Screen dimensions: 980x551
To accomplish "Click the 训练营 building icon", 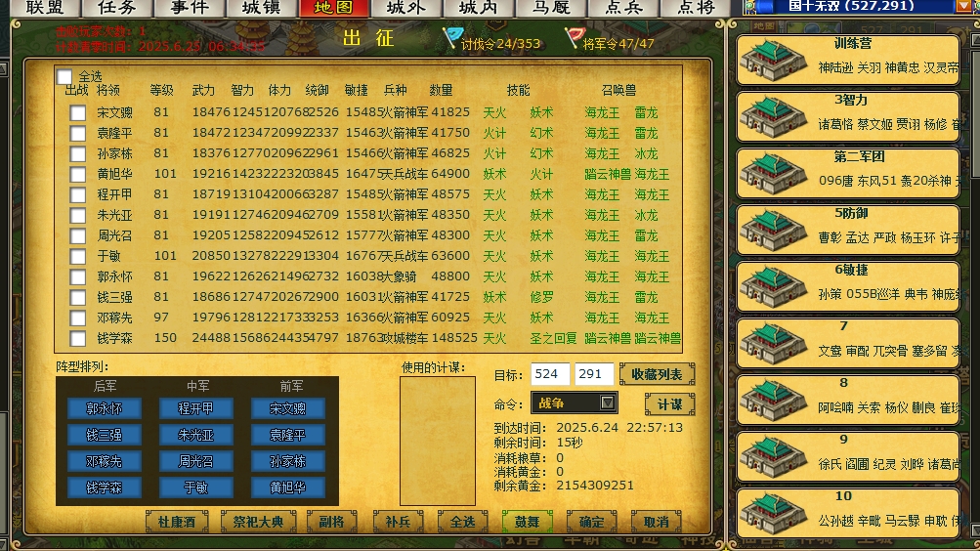I will point(774,61).
